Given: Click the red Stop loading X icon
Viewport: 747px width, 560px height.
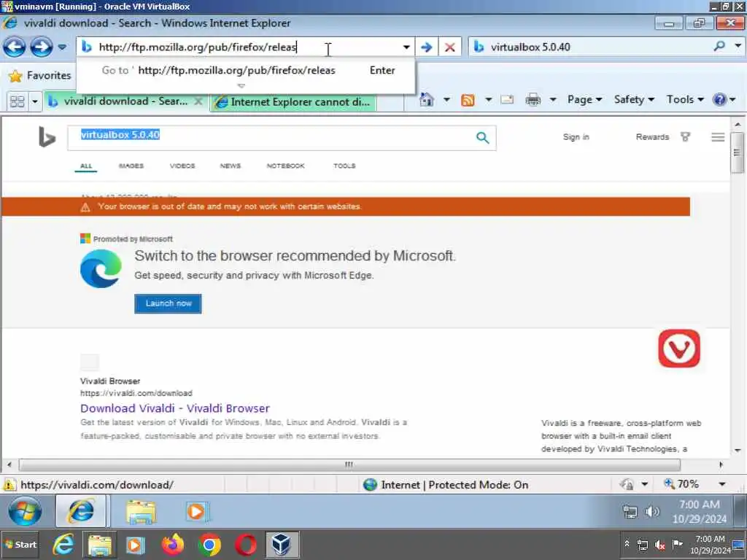Looking at the screenshot, I should pyautogui.click(x=449, y=47).
